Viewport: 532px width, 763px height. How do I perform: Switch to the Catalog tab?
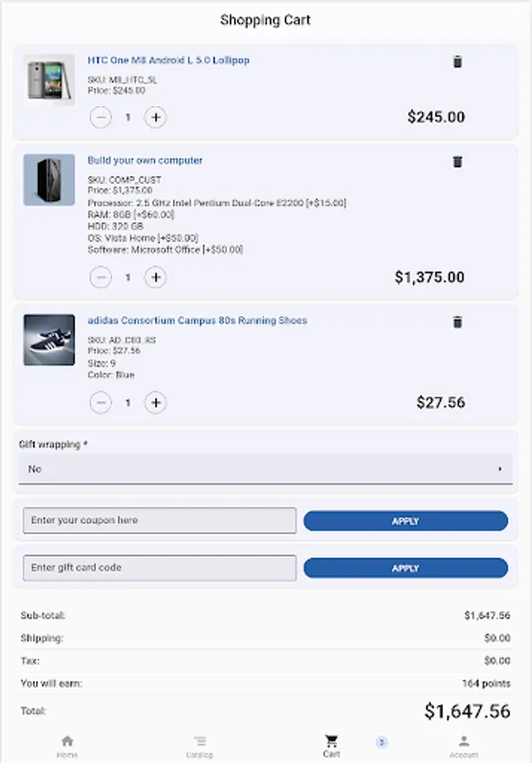(199, 745)
